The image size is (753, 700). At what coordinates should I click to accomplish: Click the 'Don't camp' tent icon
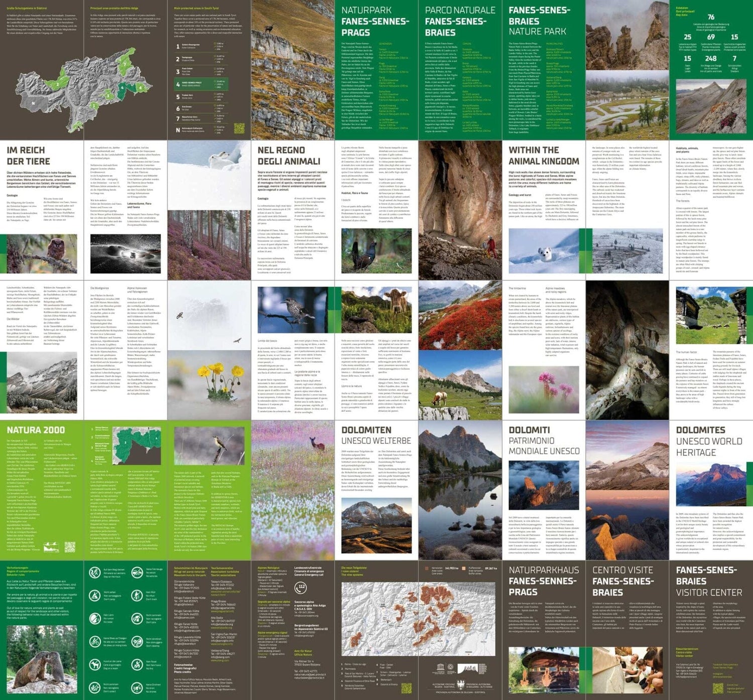click(95, 595)
